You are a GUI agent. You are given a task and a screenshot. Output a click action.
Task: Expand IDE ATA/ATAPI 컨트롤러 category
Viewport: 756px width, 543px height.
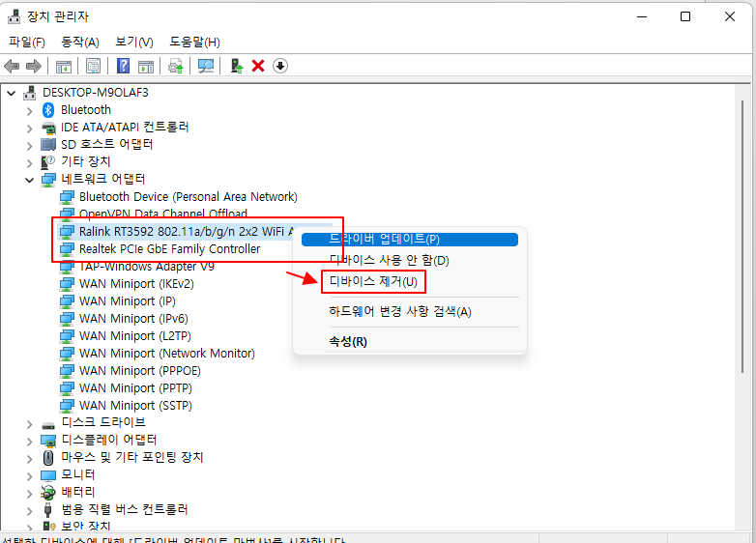click(x=29, y=129)
